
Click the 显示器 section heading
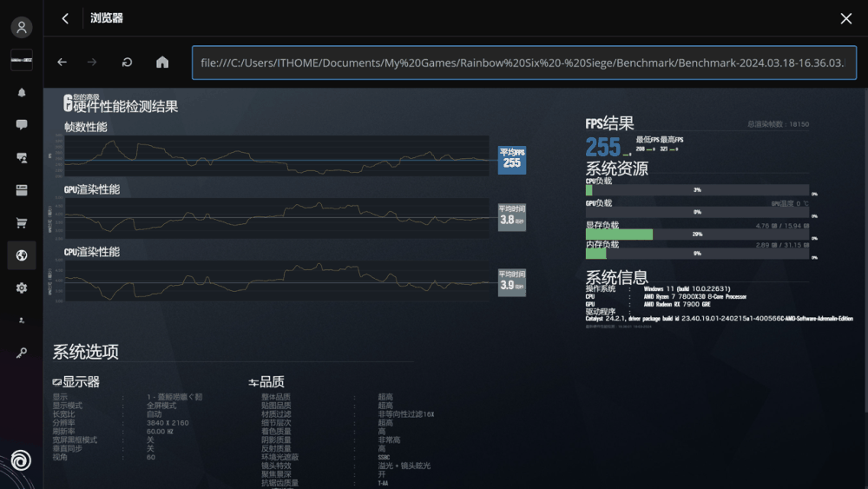(x=76, y=381)
